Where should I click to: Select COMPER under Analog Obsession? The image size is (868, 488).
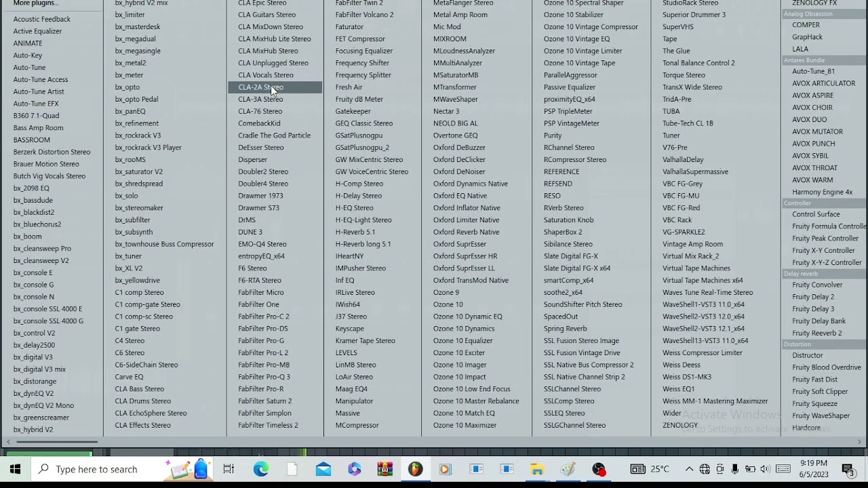click(x=806, y=25)
